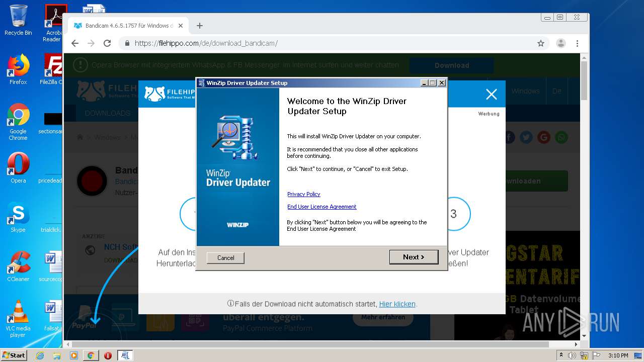The height and width of the screenshot is (362, 644).
Task: Open the taskbar file explorer icon
Action: click(57, 355)
